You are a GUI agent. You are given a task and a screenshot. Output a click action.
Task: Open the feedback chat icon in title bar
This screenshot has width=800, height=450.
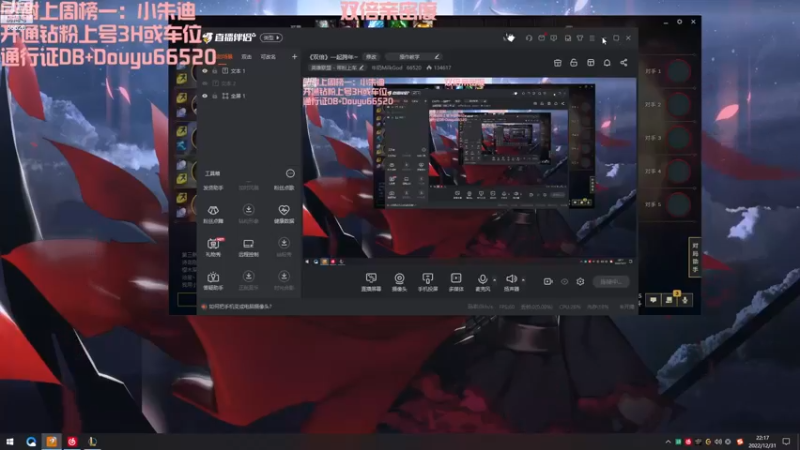(554, 38)
